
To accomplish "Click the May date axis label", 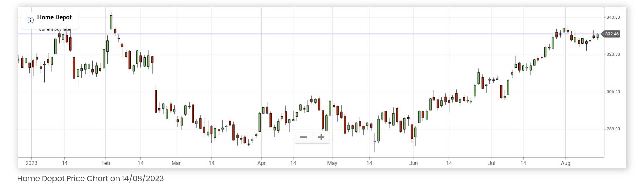I will click(x=332, y=163).
